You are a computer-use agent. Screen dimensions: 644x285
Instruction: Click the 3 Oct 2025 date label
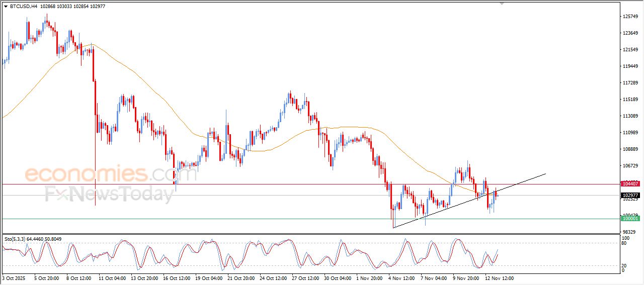13,278
